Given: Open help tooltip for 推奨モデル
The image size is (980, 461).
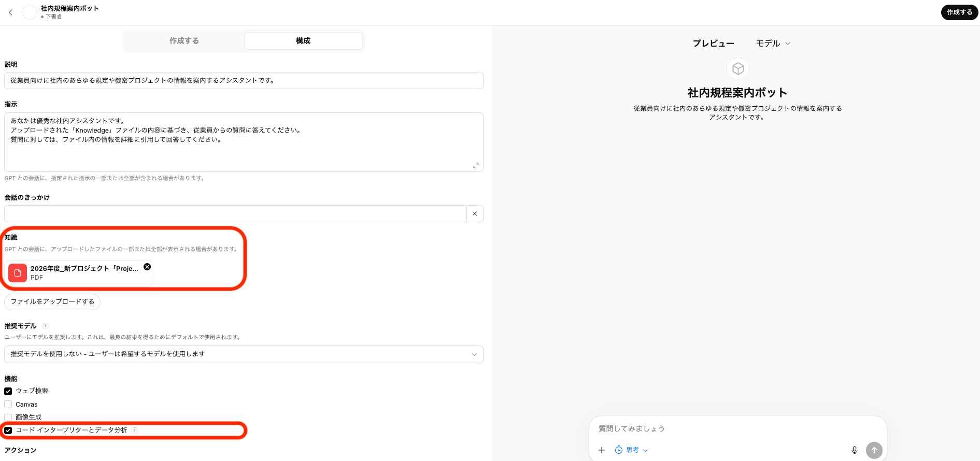Looking at the screenshot, I should tap(45, 326).
